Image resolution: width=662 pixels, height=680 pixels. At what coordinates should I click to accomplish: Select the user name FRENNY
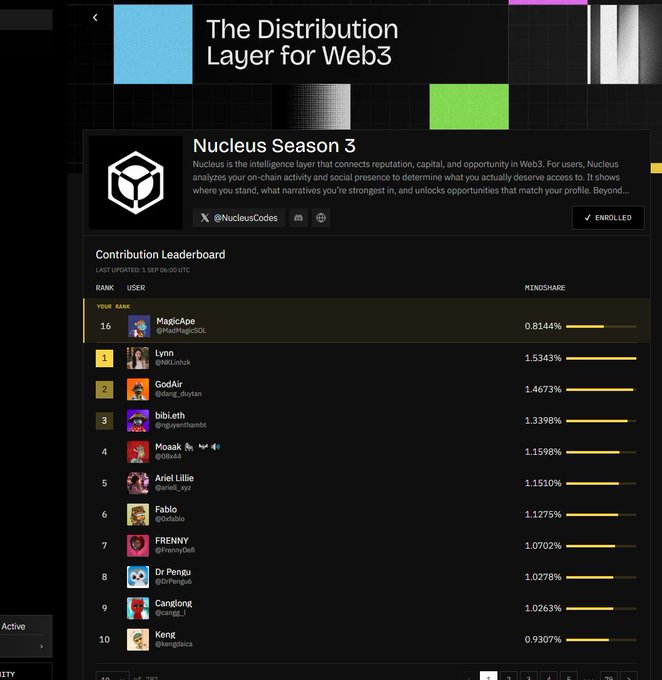(172, 540)
